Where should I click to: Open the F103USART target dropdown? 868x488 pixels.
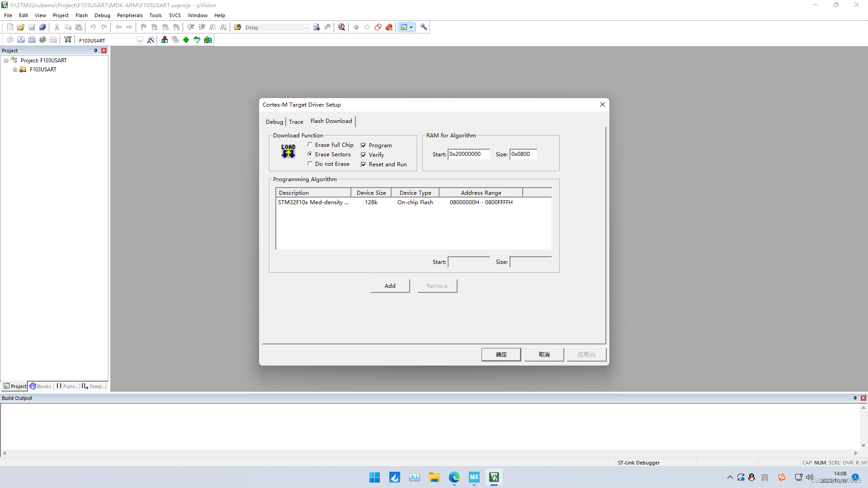click(x=140, y=41)
